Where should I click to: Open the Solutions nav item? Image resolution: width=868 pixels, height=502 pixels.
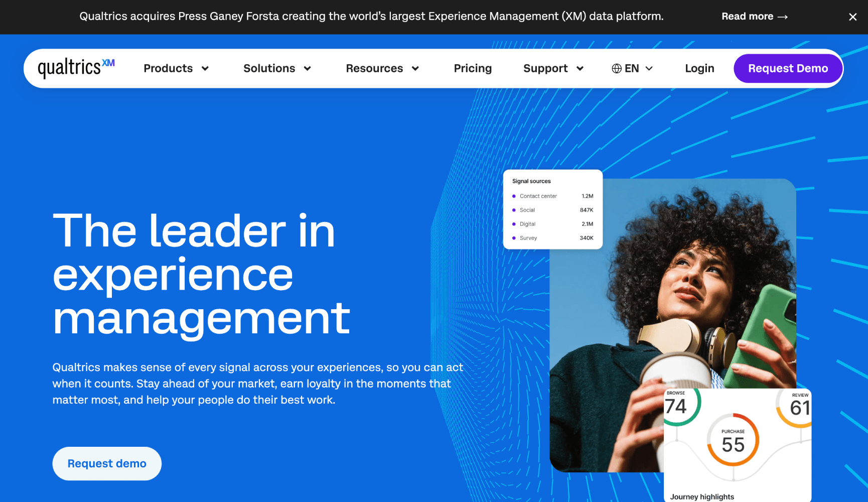click(x=269, y=68)
